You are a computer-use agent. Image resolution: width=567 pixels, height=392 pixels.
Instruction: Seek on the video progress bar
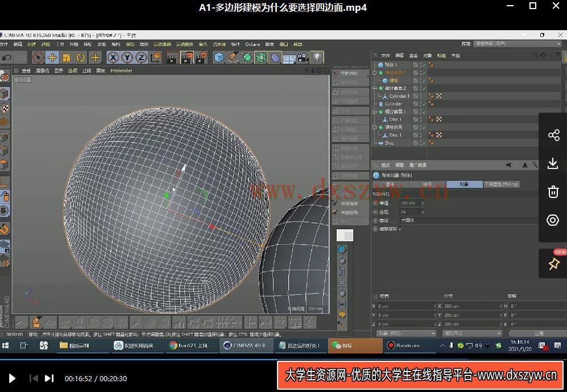click(x=283, y=360)
